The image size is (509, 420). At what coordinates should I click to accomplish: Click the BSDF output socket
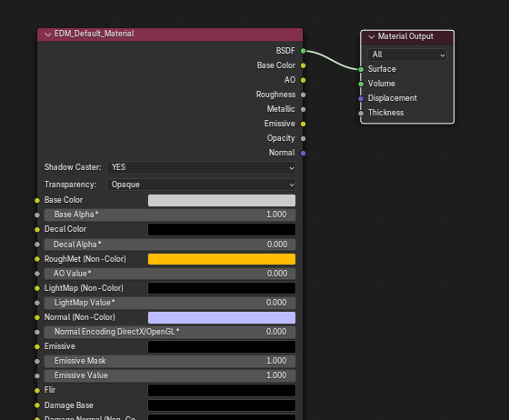click(303, 51)
